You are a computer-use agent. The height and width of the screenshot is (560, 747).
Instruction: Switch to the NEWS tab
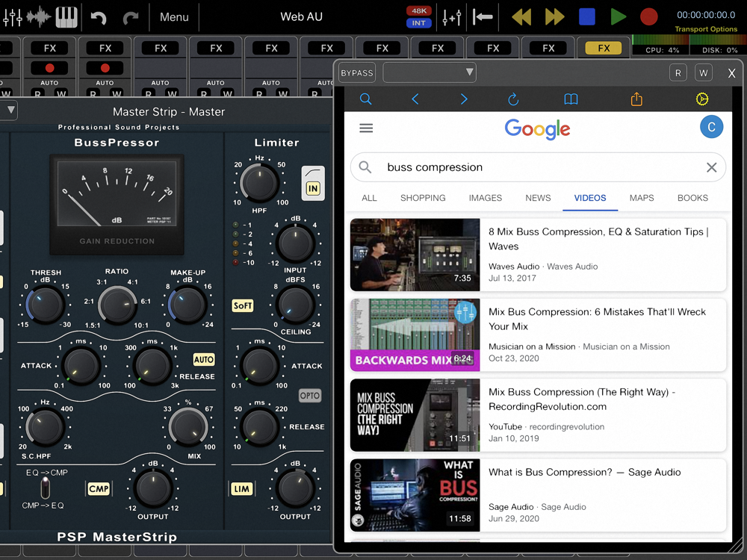pos(538,198)
